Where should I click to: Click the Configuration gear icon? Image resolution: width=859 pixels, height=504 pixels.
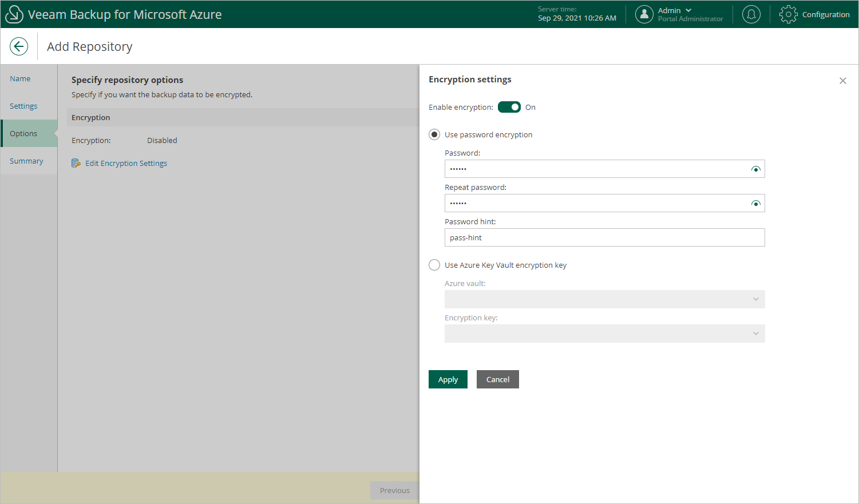click(789, 14)
